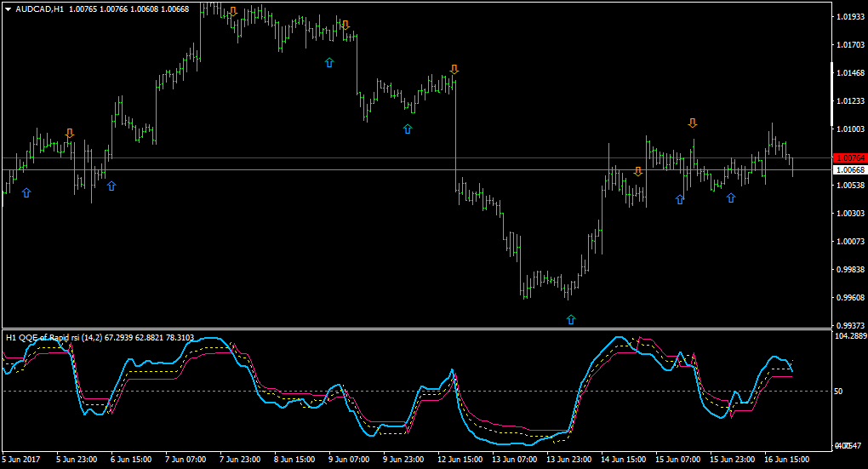Select the blue up arrow below 15 Jun 23:00 candles
This screenshot has height=469, width=868.
(731, 197)
